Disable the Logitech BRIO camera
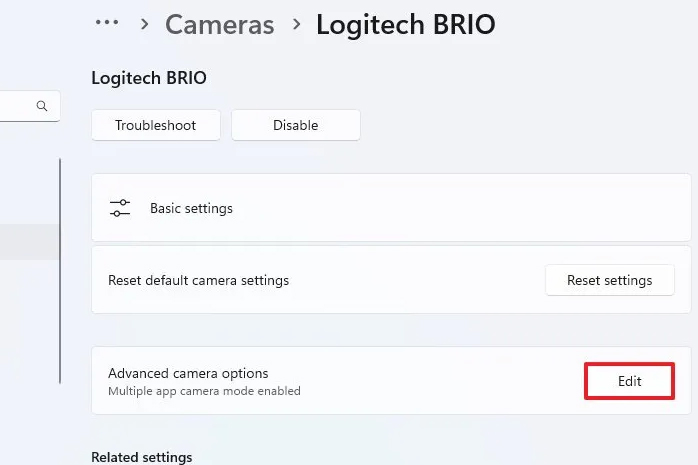This screenshot has width=698, height=465. coord(295,125)
